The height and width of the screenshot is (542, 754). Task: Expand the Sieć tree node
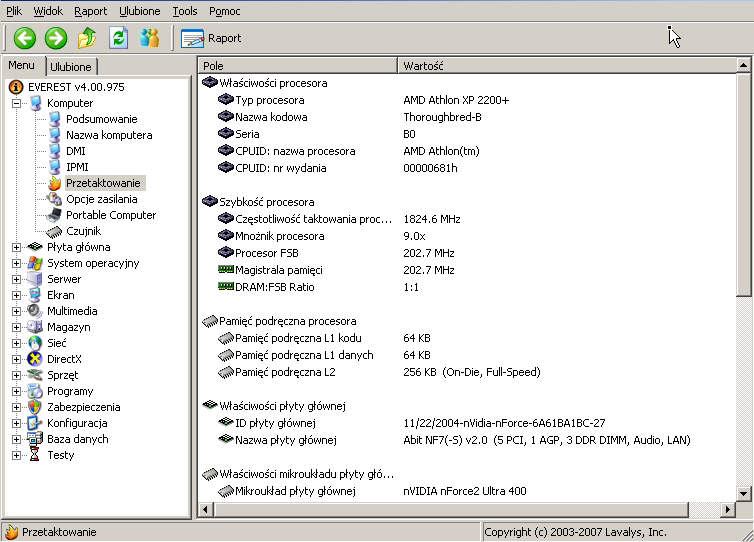pos(16,343)
